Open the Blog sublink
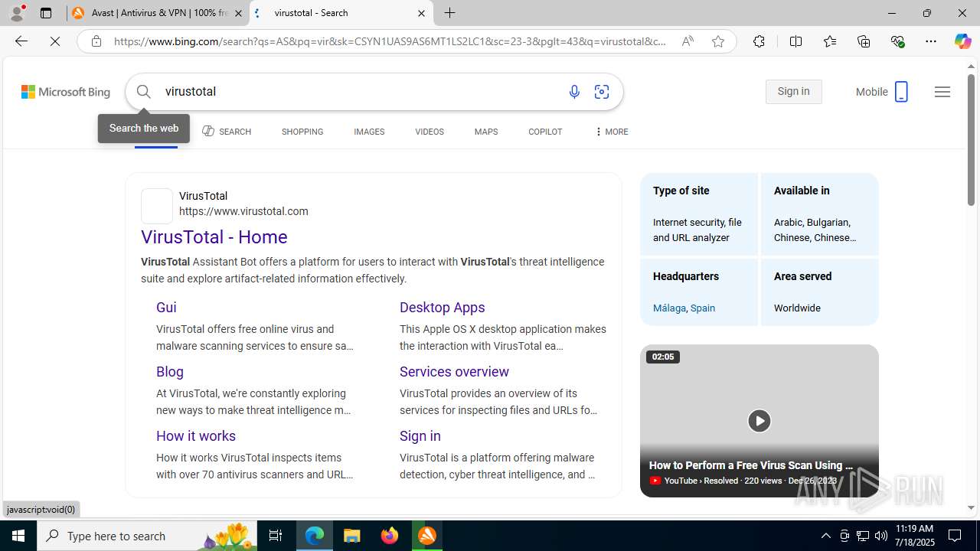 (x=170, y=372)
